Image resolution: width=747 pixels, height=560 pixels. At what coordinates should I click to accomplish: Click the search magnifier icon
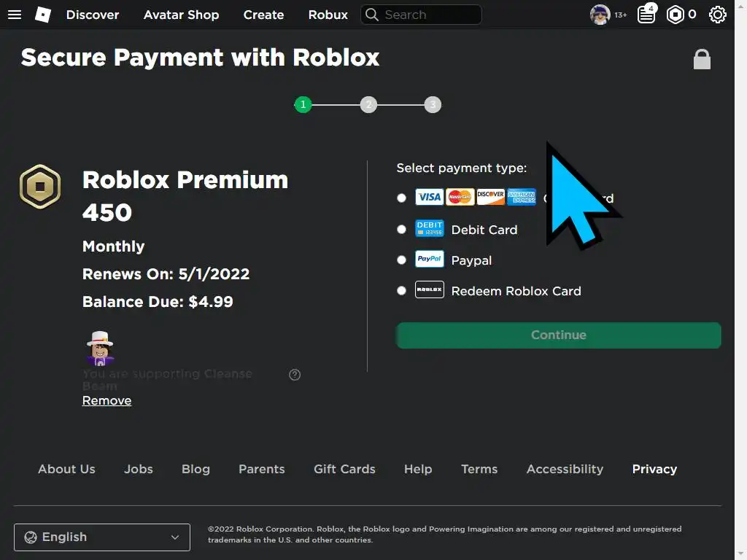coord(371,15)
